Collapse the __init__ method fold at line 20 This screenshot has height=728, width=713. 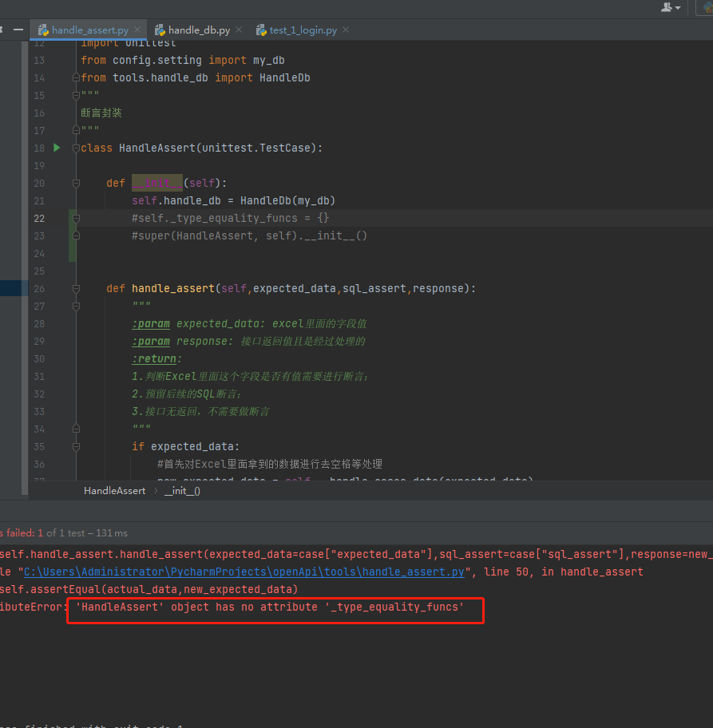(x=76, y=184)
